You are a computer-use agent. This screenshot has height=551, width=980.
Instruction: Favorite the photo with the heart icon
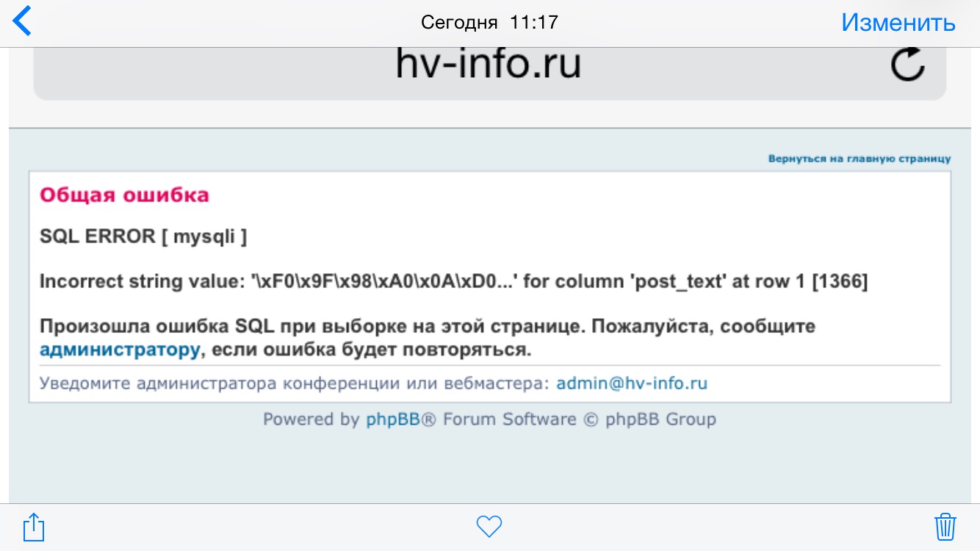[x=489, y=526]
